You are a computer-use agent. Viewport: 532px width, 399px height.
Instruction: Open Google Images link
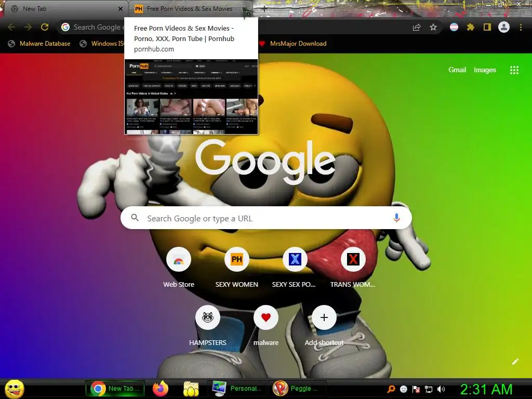pyautogui.click(x=485, y=70)
